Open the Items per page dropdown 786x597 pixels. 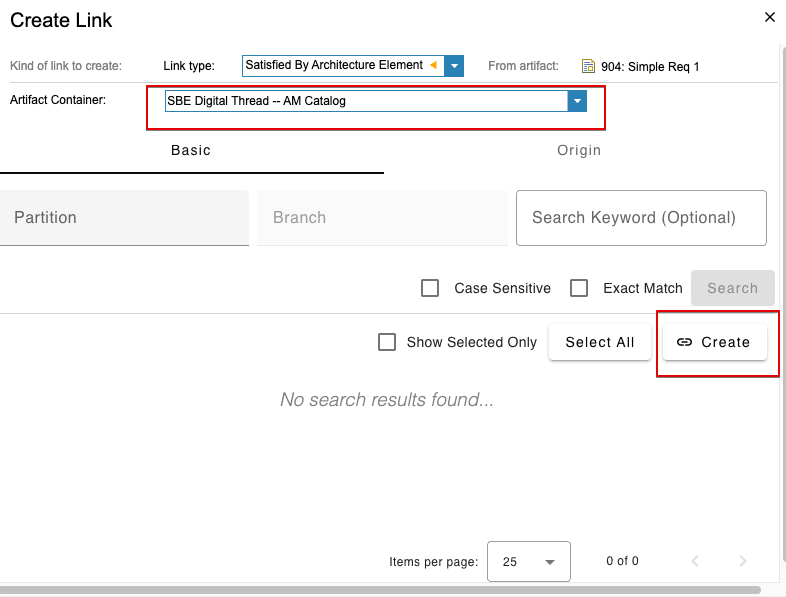tap(528, 561)
